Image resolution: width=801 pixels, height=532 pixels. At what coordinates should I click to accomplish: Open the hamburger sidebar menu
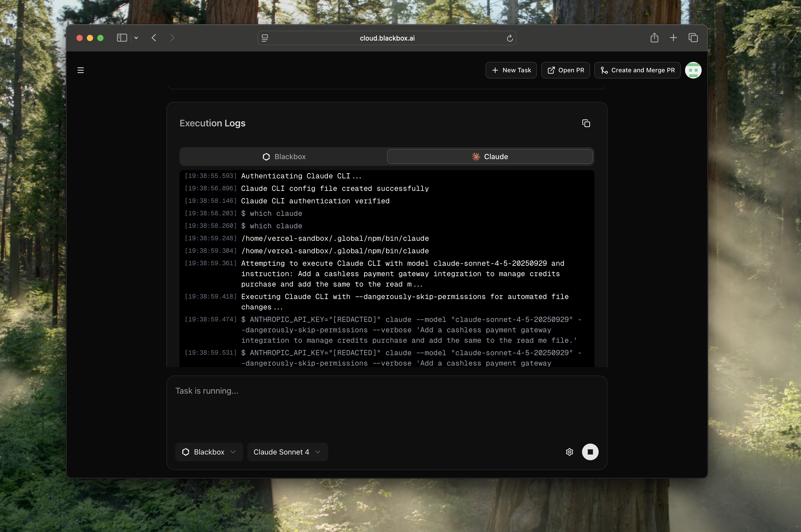click(x=80, y=70)
